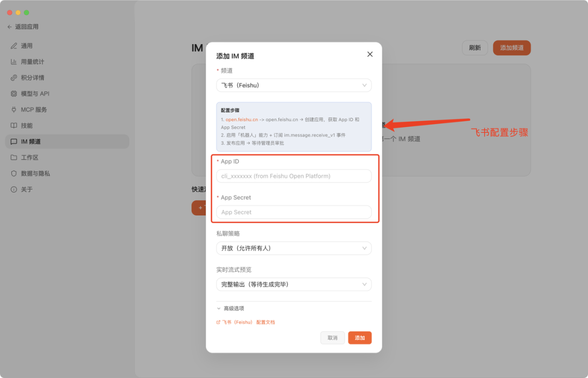Click the 数据与隐私 shield icon
588x378 pixels.
14,173
